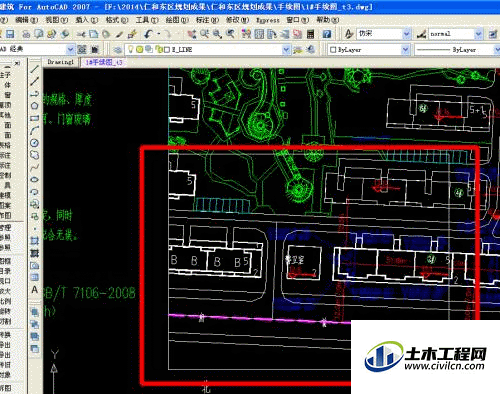Expand the ByLayer color dropdown
The height and width of the screenshot is (394, 500).
[x=405, y=50]
